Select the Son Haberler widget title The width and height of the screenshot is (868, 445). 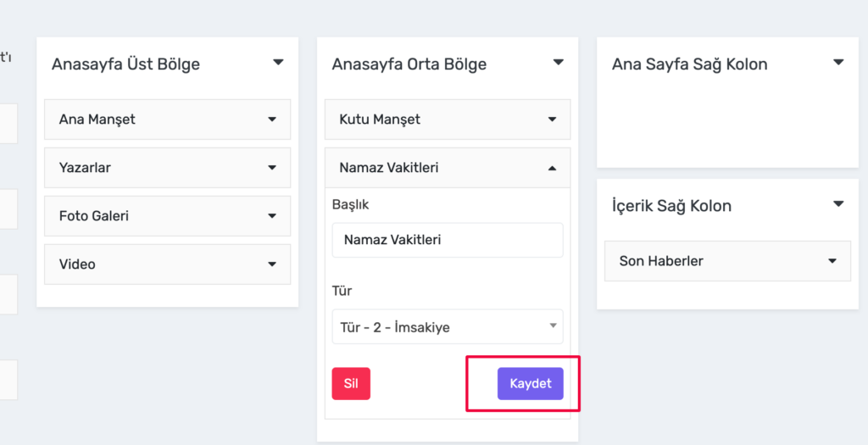coord(661,261)
